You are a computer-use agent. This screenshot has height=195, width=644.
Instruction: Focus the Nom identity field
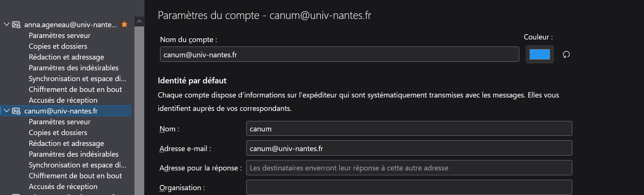point(409,129)
